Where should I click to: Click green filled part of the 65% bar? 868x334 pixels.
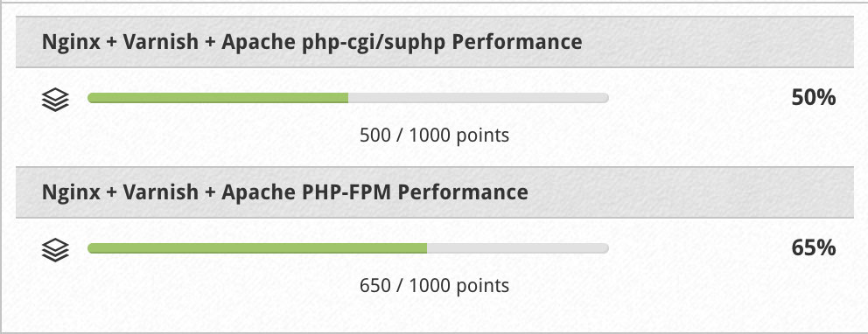coord(257,249)
